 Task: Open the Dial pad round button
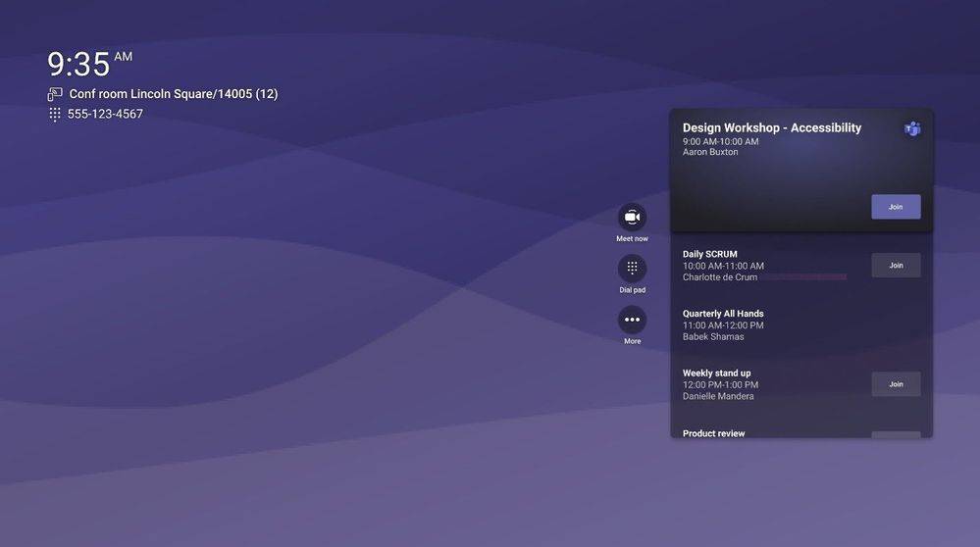pyautogui.click(x=632, y=268)
